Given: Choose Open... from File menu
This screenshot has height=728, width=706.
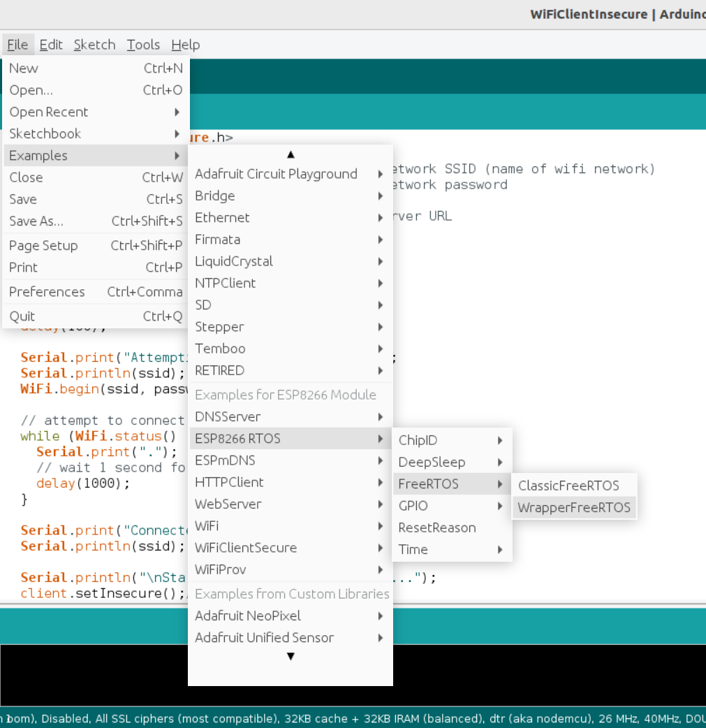Looking at the screenshot, I should tap(96, 90).
